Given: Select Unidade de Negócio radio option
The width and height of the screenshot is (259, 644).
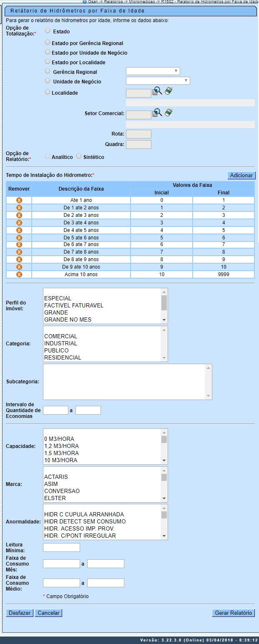Looking at the screenshot, I should pos(48,80).
